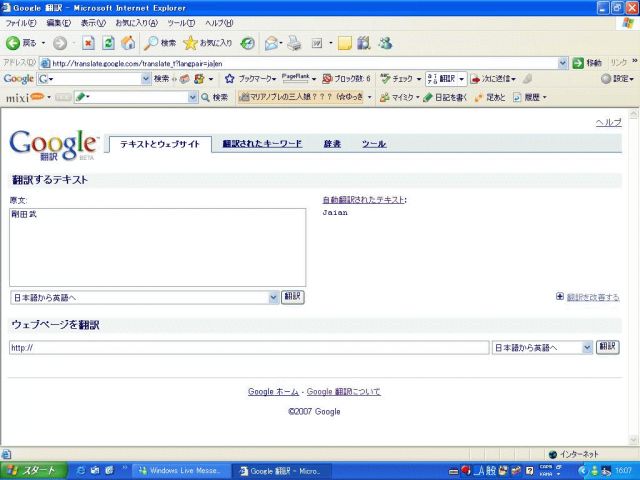Stop page loading with red X icon
The image size is (640, 480).
88,43
